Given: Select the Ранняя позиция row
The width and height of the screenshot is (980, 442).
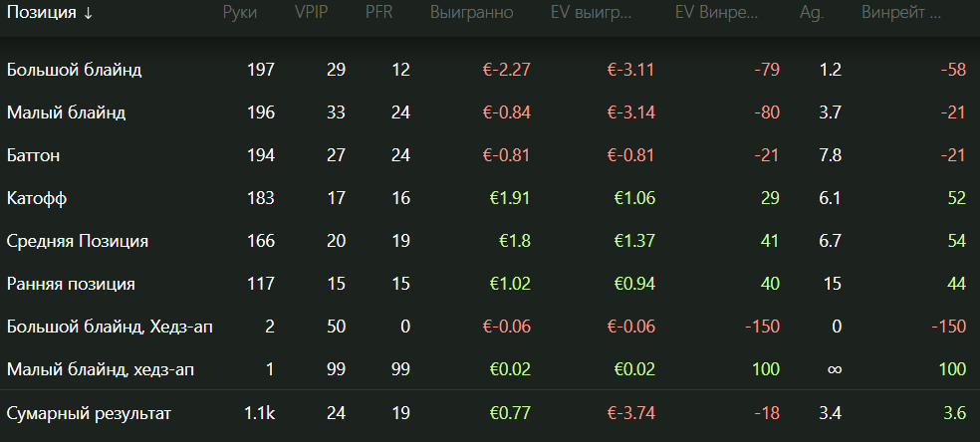Looking at the screenshot, I should 490,284.
